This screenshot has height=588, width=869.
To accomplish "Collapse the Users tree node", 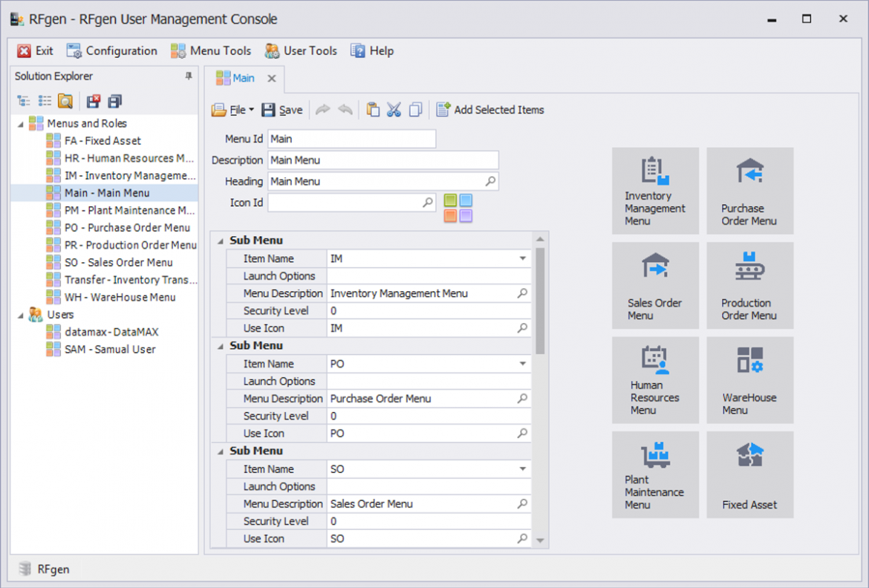I will pyautogui.click(x=20, y=315).
